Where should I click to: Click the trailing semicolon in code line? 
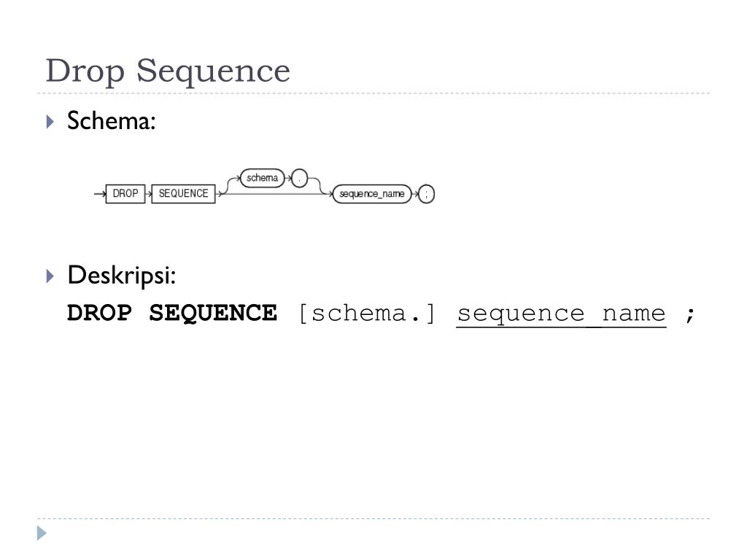(x=690, y=315)
